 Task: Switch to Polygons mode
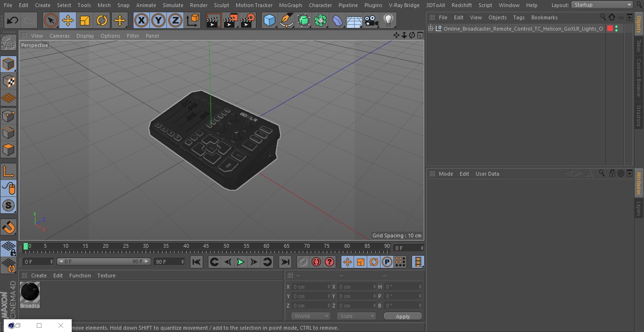[x=8, y=150]
